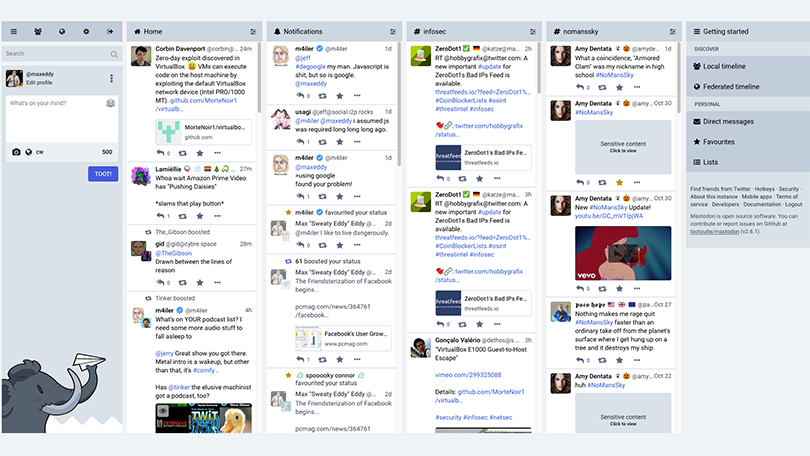Open youtu.be link in Amy Dentata's post
The image size is (810, 456).
609,216
